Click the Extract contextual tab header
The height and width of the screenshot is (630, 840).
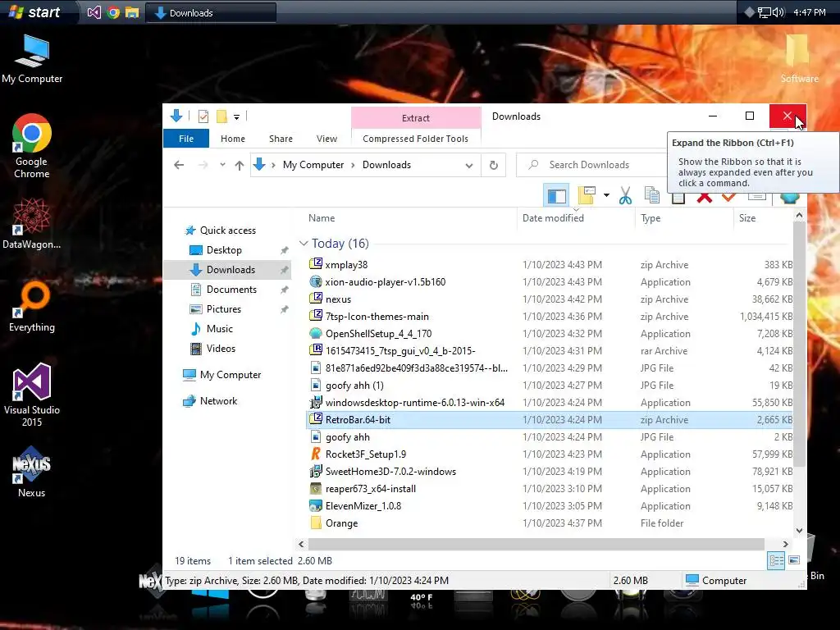[416, 118]
